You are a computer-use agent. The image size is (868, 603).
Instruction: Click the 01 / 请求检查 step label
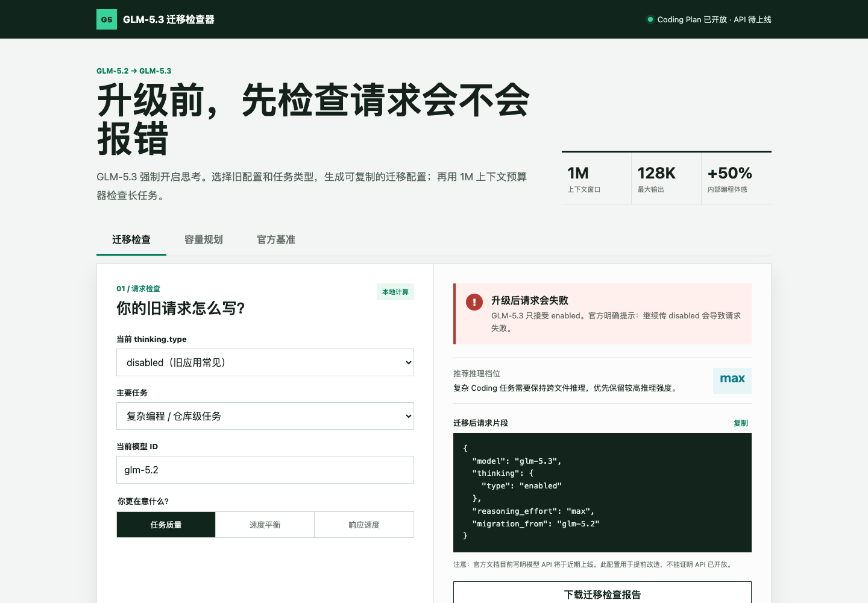pyautogui.click(x=139, y=289)
